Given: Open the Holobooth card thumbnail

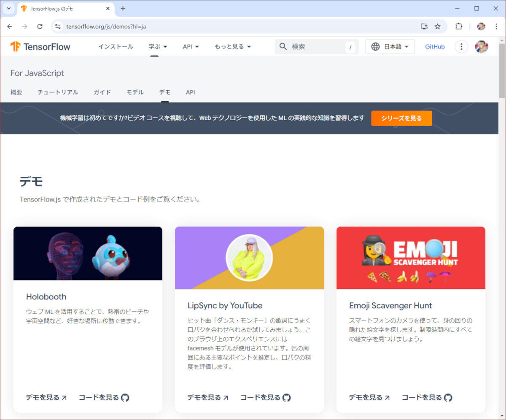Looking at the screenshot, I should click(x=88, y=253).
